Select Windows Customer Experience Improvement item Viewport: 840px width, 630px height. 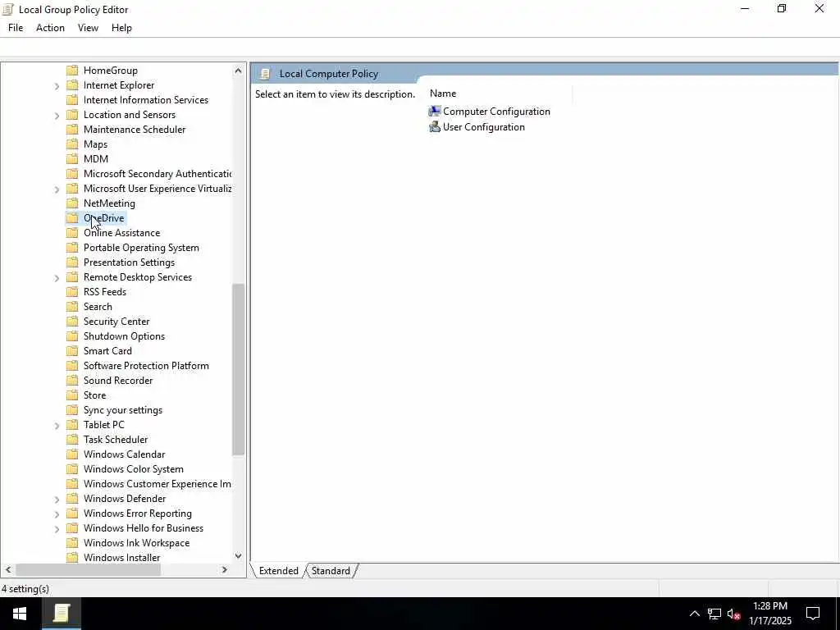pos(157,484)
